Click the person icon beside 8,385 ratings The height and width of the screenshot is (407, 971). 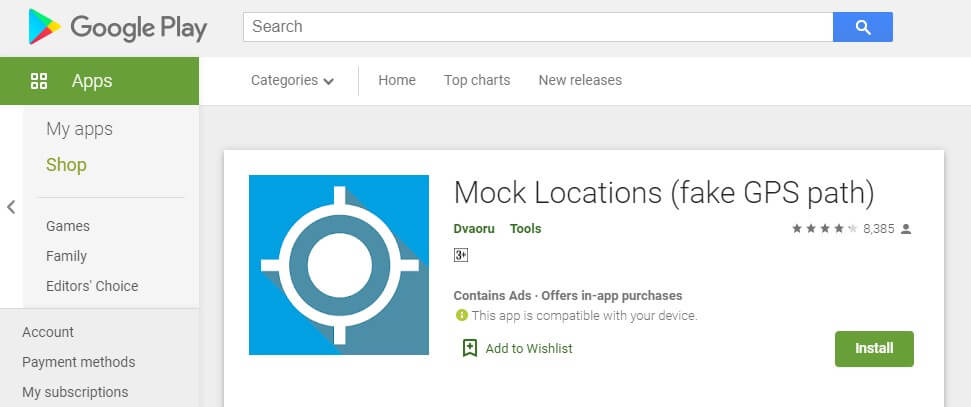[906, 229]
